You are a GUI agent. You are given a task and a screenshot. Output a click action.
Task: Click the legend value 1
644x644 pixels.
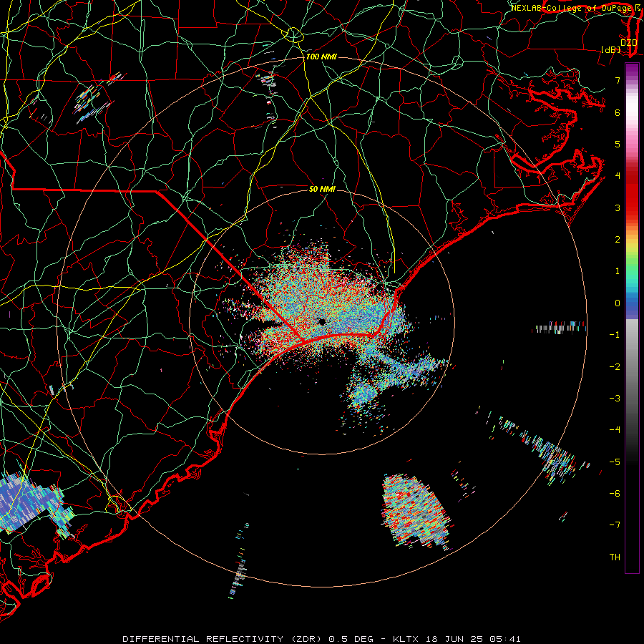point(618,271)
